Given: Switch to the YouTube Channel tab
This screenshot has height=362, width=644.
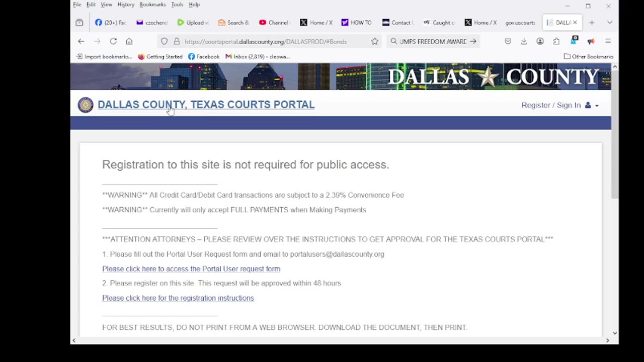Looking at the screenshot, I should pyautogui.click(x=275, y=23).
